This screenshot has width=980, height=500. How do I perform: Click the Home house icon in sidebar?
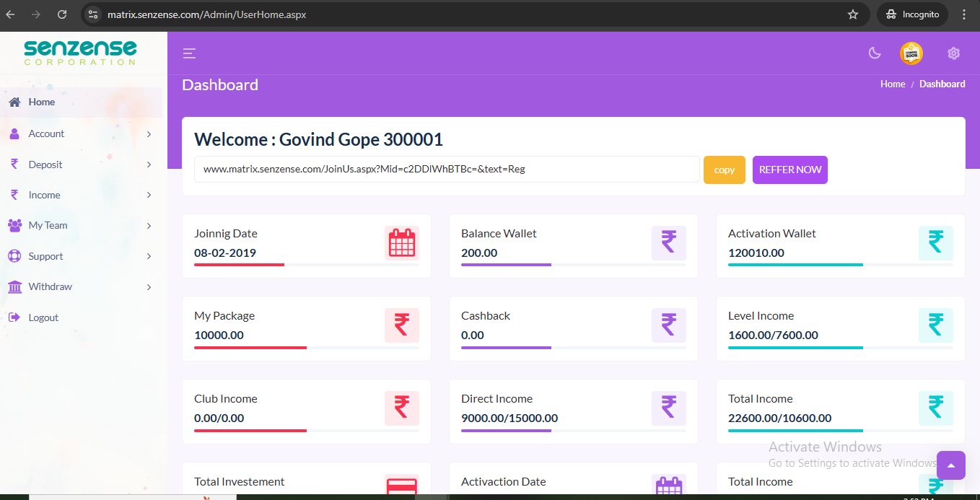[14, 102]
